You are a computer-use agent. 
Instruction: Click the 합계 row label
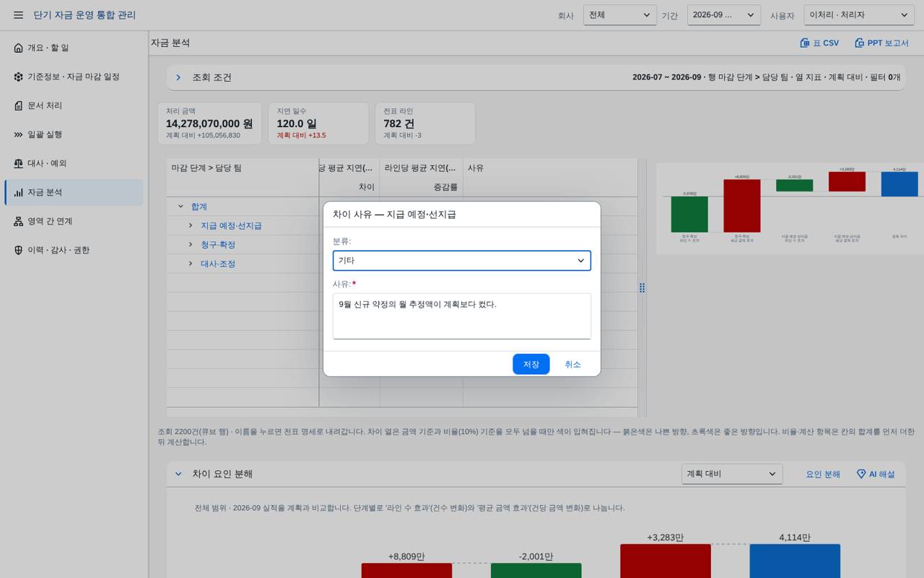(199, 207)
